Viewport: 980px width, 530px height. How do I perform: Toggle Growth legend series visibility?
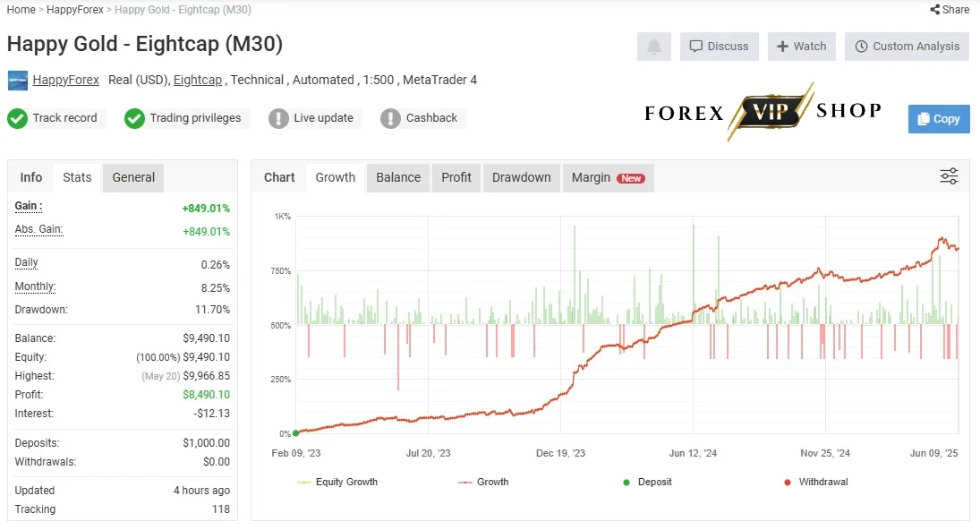coord(483,482)
